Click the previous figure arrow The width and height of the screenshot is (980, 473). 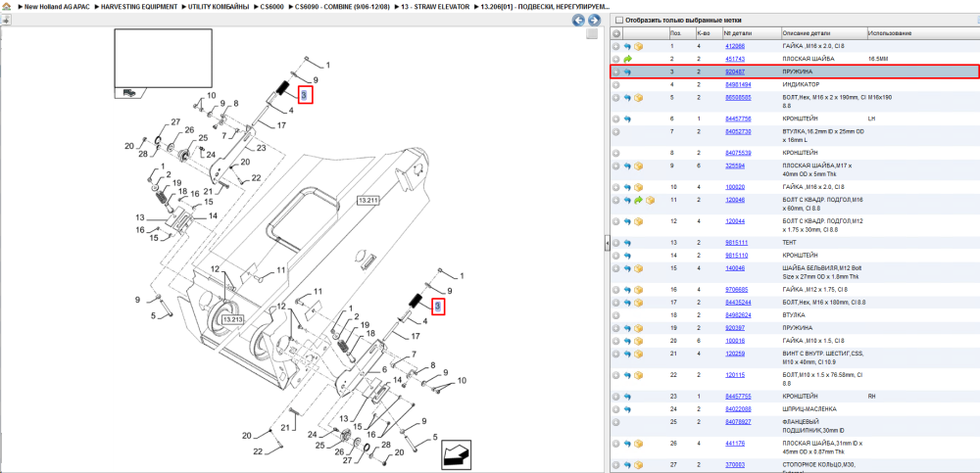click(x=579, y=21)
